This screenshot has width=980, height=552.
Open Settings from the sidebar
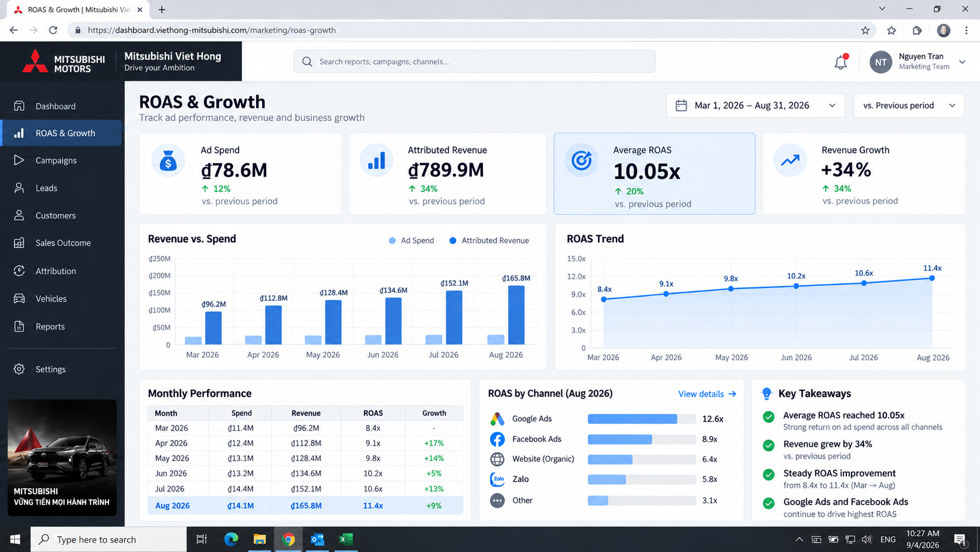point(61,369)
